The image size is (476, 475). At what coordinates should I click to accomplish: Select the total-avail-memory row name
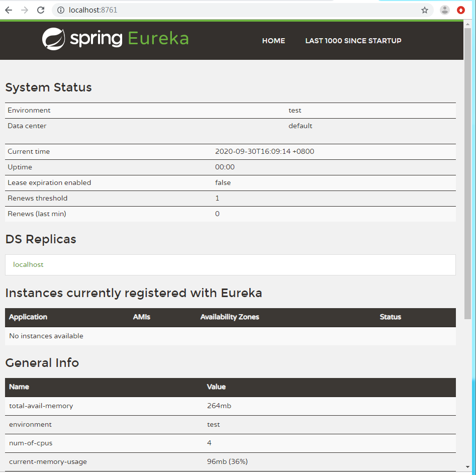[x=41, y=406]
